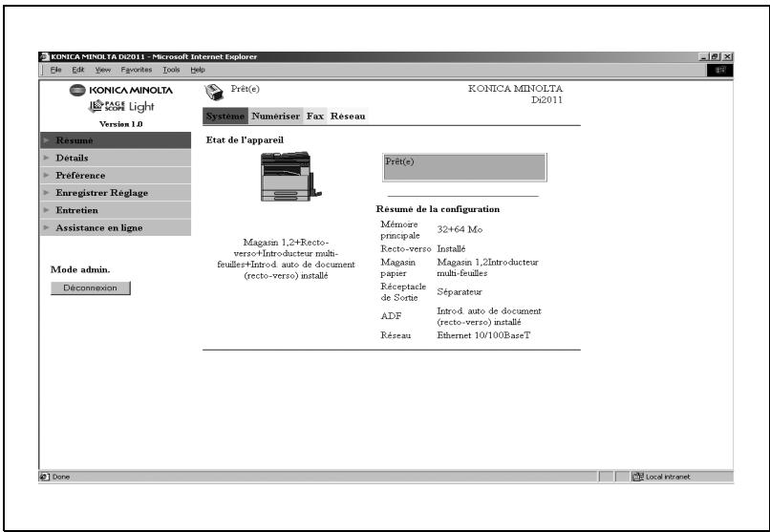The height and width of the screenshot is (532, 770).
Task: Open the Favorites menu
Action: tap(137, 70)
